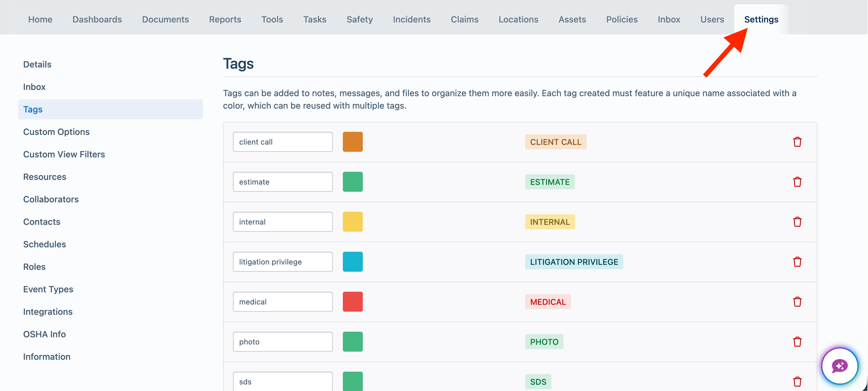This screenshot has height=391, width=868.
Task: Delete the medical tag
Action: [797, 302]
